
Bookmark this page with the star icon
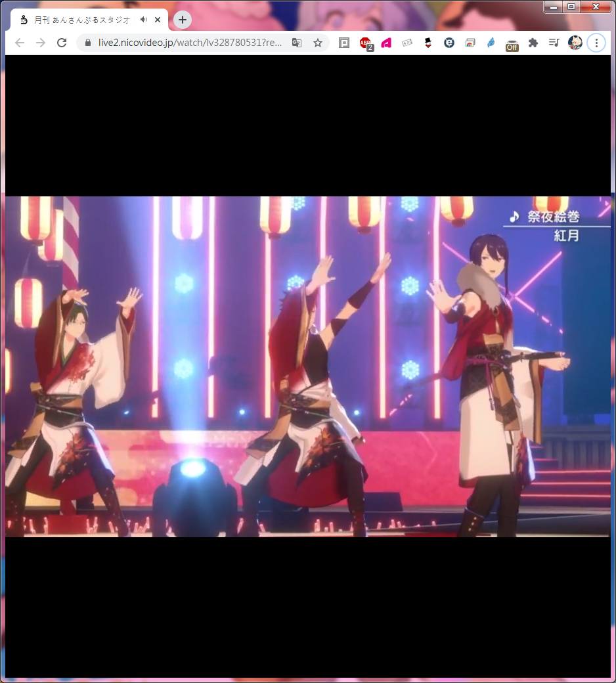318,43
